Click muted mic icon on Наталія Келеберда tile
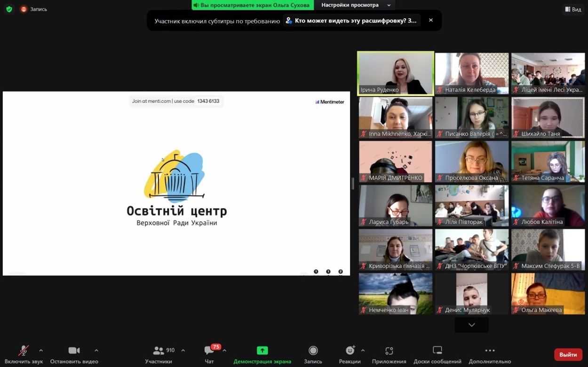Image resolution: width=588 pixels, height=367 pixels. click(440, 90)
